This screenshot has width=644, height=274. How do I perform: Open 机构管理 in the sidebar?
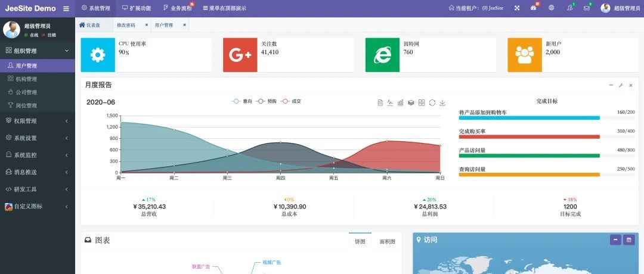click(26, 79)
